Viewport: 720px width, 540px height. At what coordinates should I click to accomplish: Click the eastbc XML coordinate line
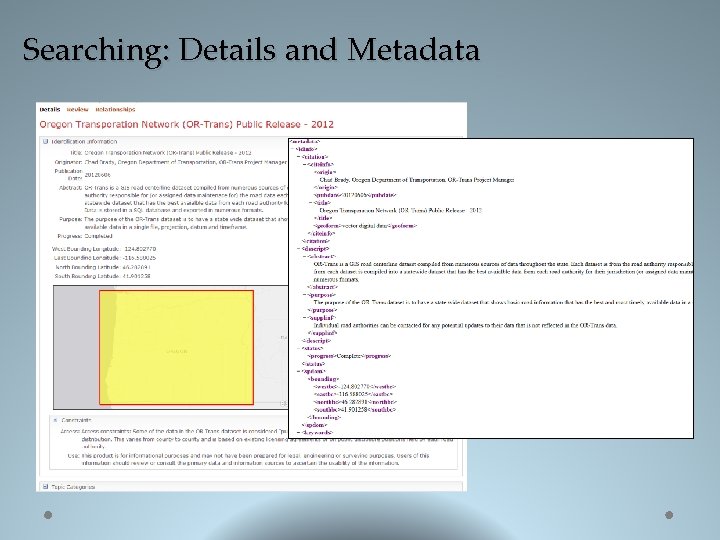pos(353,394)
